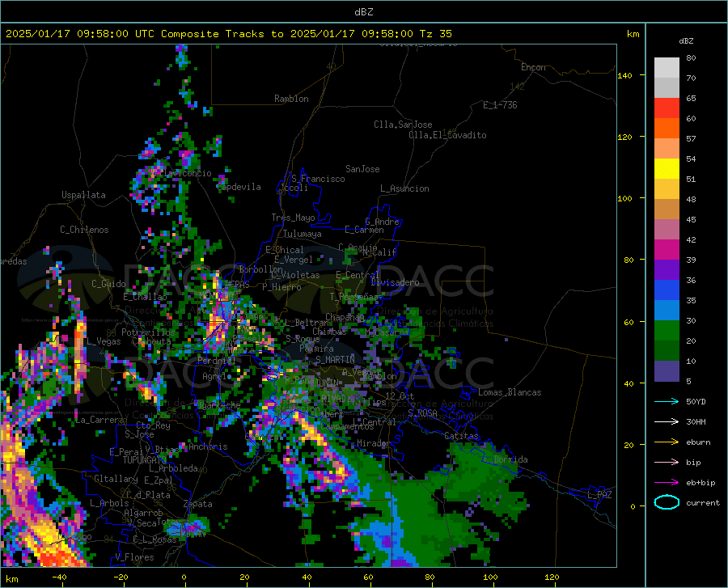Click the 'Lomas_Blancas' map label
The height and width of the screenshot is (588, 728).
coord(510,392)
